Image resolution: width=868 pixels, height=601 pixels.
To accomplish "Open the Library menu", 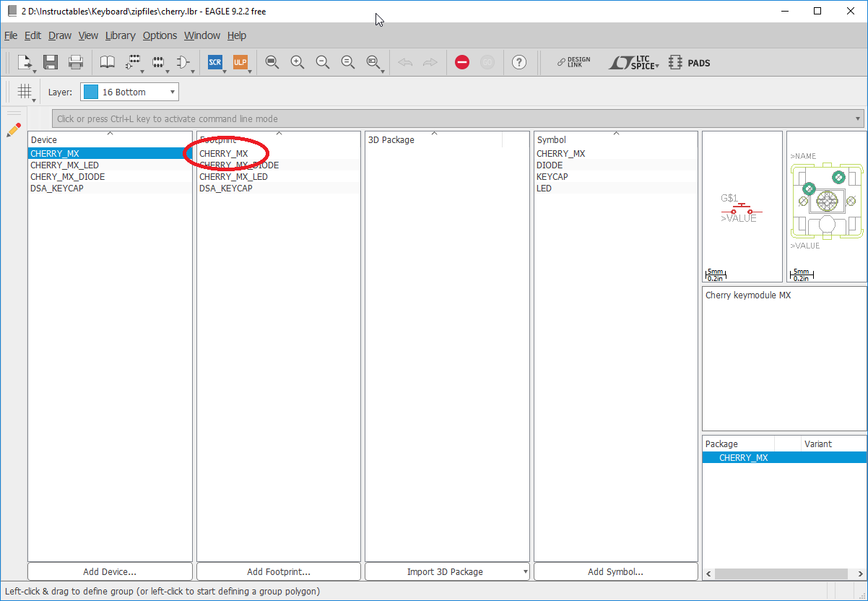I will [x=120, y=35].
